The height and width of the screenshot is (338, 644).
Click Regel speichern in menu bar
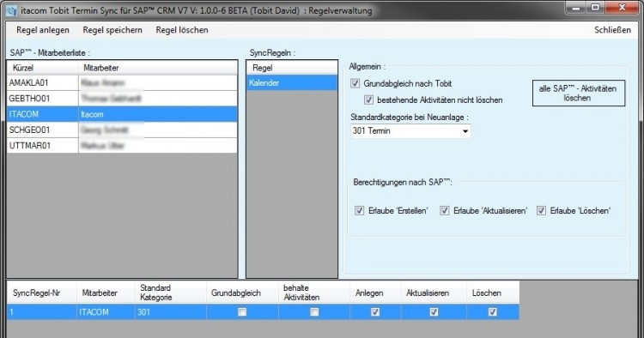tap(112, 30)
